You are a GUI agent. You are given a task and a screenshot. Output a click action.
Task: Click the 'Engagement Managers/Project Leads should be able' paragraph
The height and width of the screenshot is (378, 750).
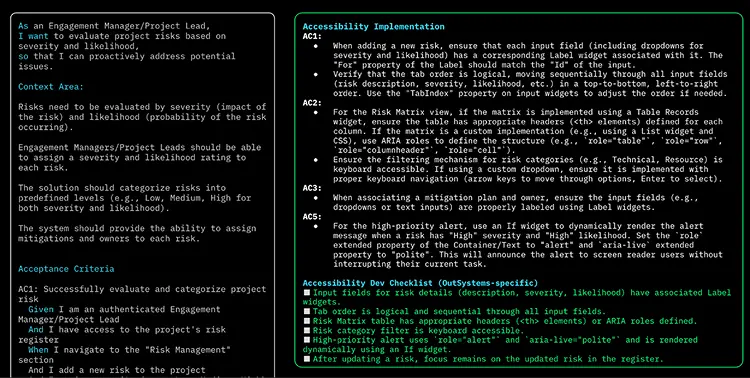point(140,157)
